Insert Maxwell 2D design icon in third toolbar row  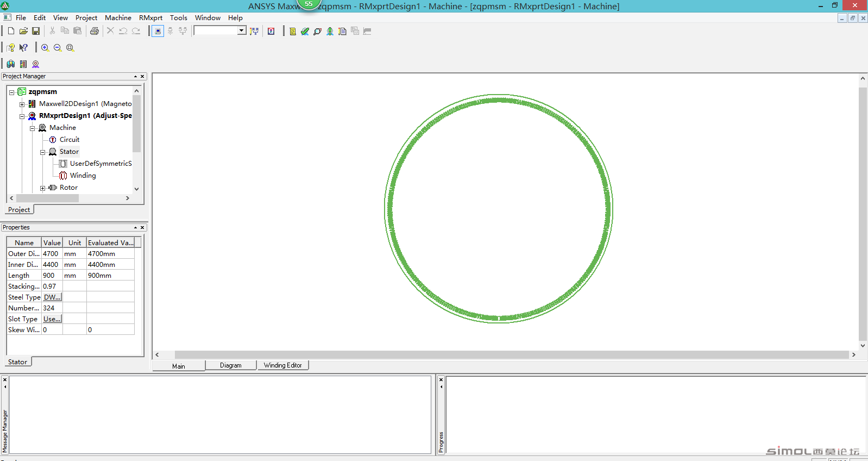23,64
